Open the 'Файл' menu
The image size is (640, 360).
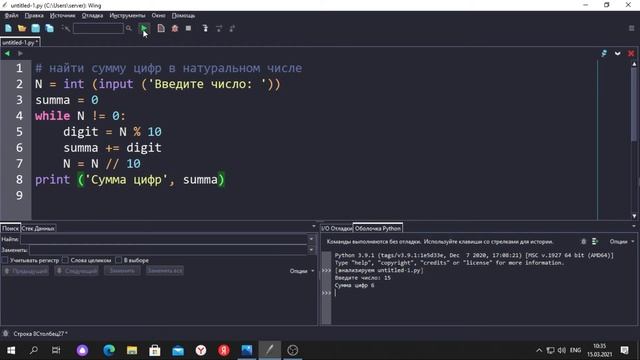[x=11, y=16]
